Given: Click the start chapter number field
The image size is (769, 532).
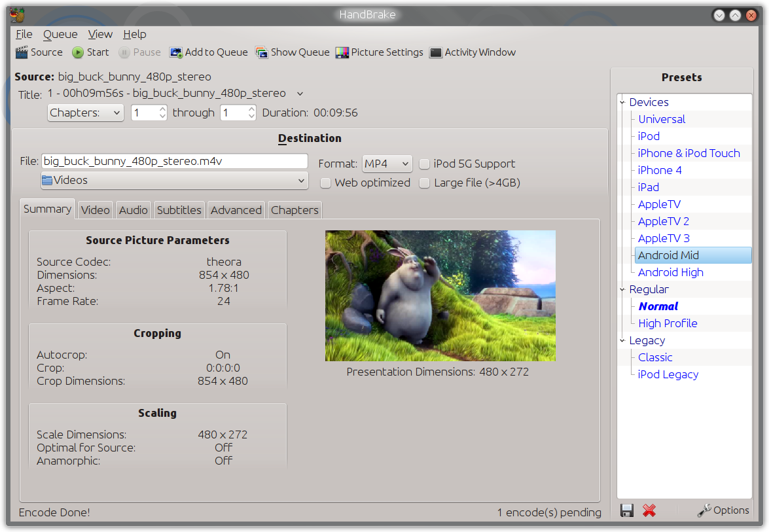Looking at the screenshot, I should 145,113.
